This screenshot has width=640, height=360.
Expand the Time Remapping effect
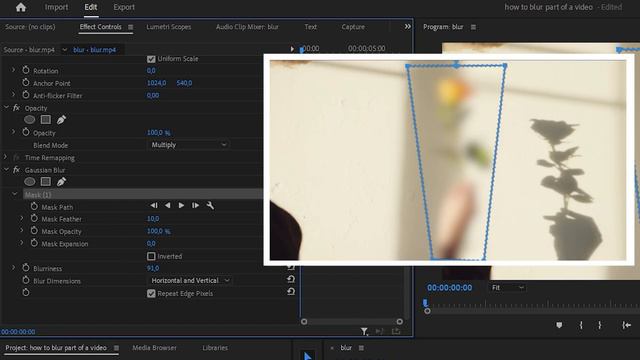click(x=5, y=157)
